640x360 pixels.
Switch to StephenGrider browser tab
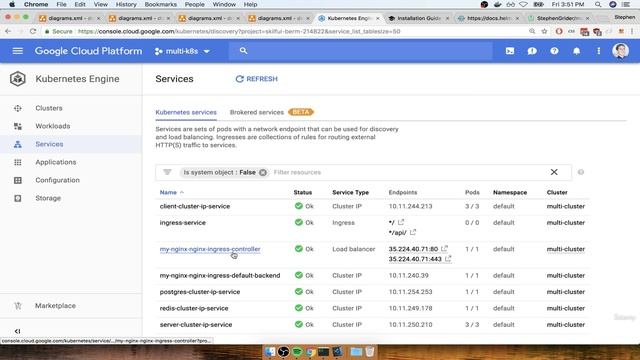coord(559,18)
